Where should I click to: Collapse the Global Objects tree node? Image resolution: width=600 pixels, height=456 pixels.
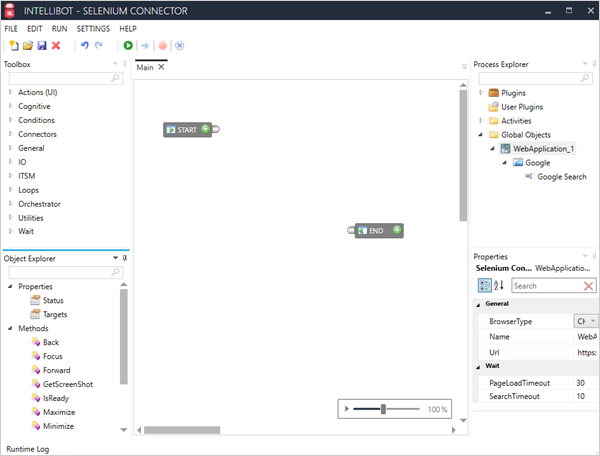click(x=481, y=135)
